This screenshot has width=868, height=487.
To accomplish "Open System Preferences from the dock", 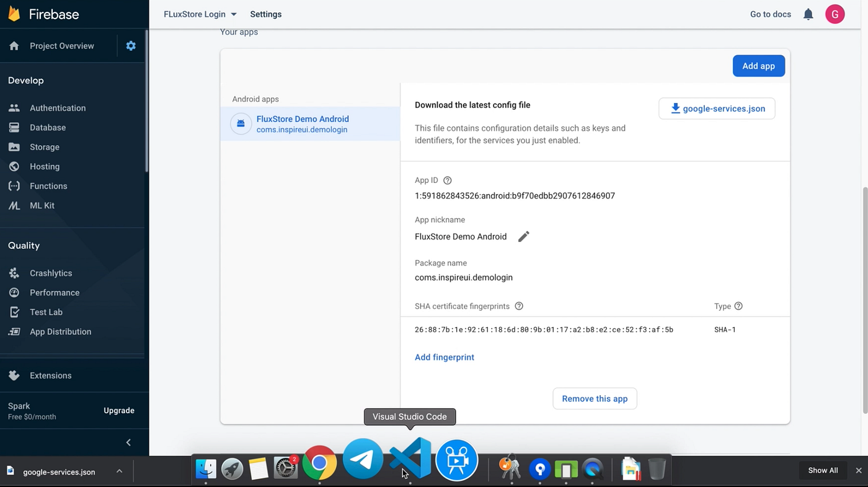I will click(x=286, y=468).
